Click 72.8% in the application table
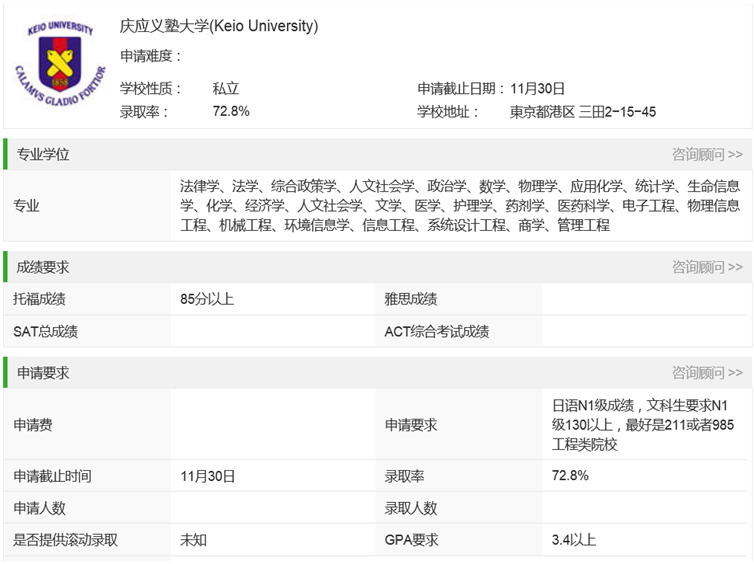This screenshot has width=754, height=564. [x=570, y=476]
